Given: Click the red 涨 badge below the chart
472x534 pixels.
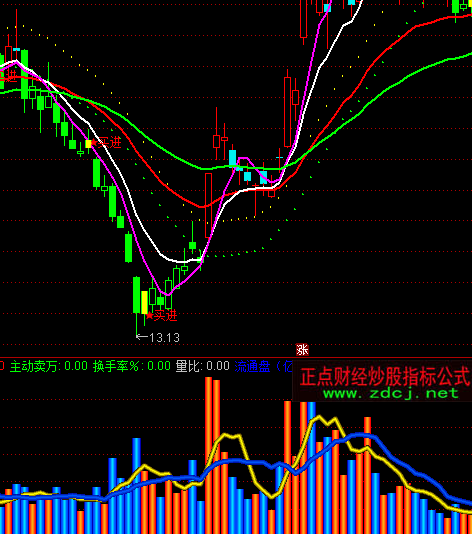Looking at the screenshot, I should (x=302, y=350).
